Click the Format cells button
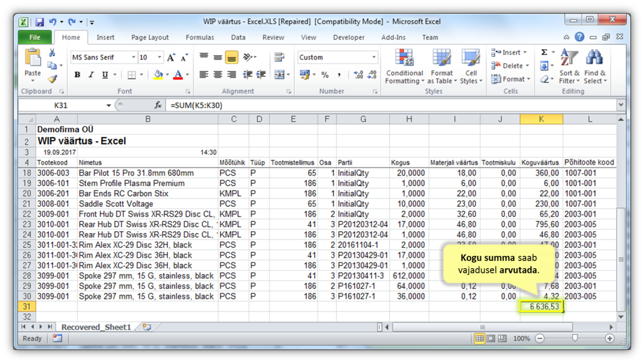 tap(511, 79)
